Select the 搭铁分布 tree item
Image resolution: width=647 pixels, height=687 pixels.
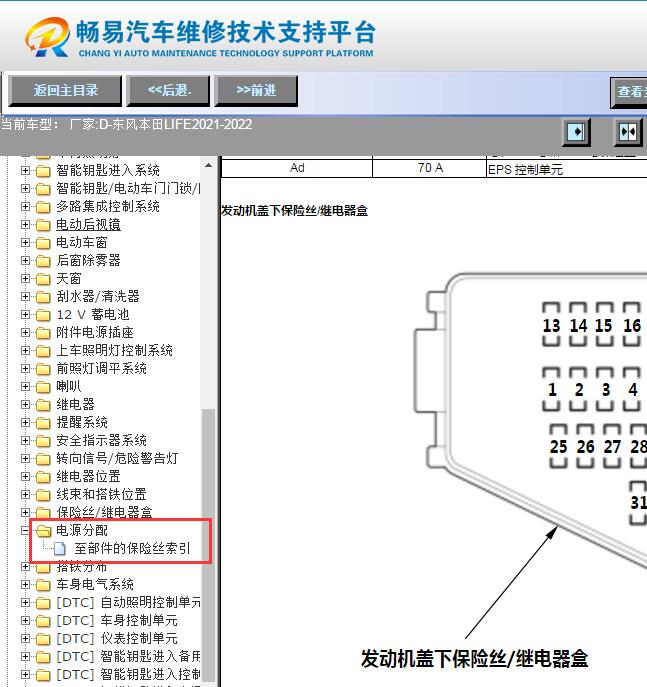[x=81, y=566]
